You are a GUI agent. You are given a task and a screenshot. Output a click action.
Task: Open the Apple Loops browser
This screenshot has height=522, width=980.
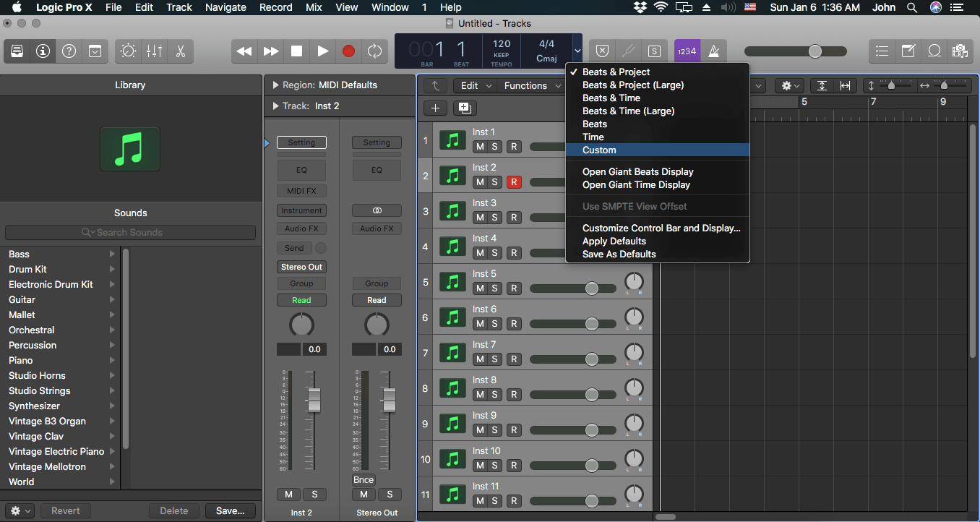point(934,51)
